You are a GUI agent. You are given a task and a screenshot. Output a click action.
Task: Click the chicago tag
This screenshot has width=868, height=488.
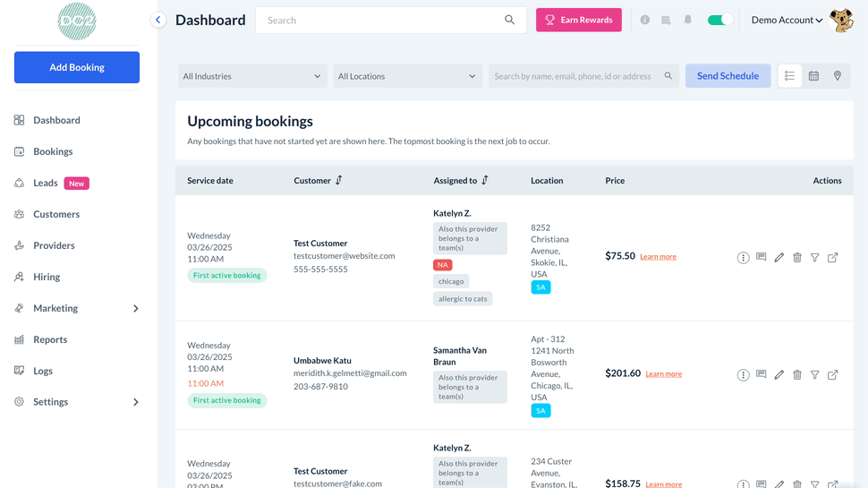(451, 281)
